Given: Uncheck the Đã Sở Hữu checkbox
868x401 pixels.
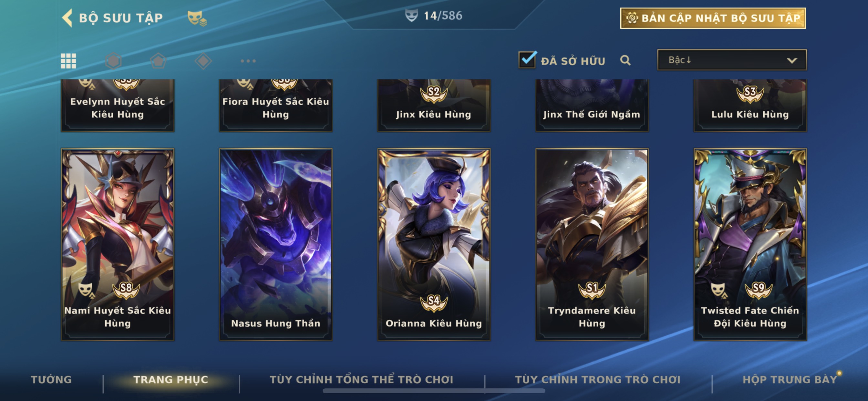Looking at the screenshot, I should (527, 60).
